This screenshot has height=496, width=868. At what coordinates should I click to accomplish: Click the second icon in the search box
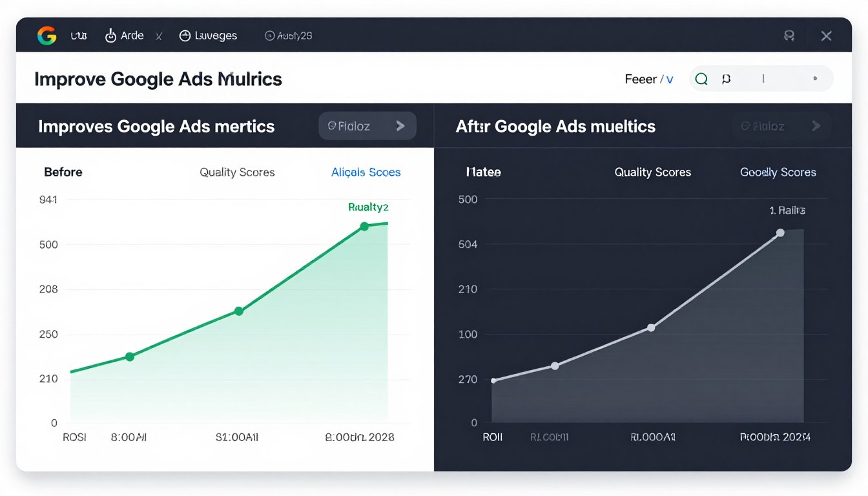click(726, 79)
